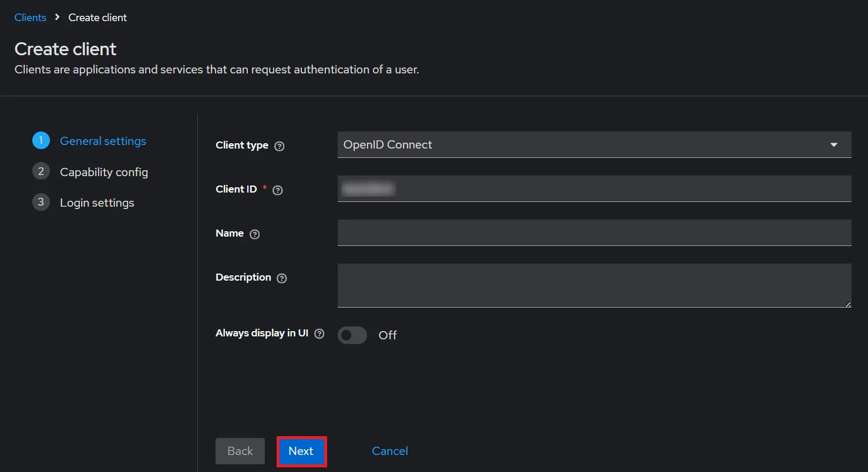
Task: Click the step 2 number circle
Action: coord(41,171)
